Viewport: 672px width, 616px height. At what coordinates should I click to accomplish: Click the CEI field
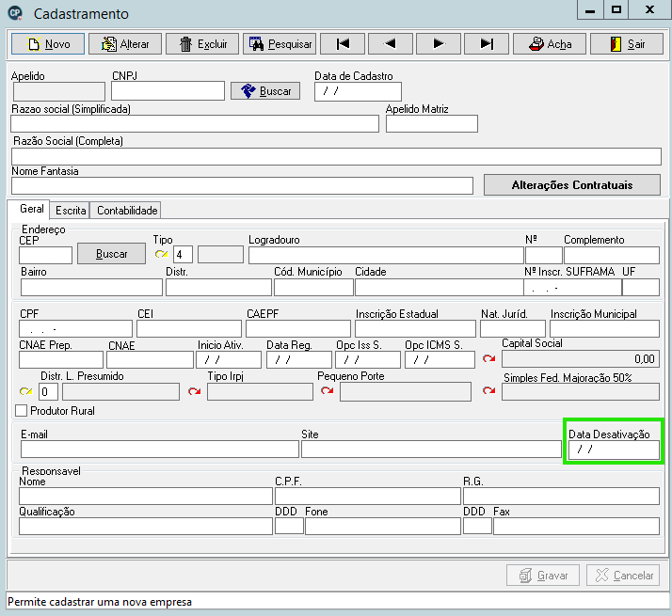[189, 329]
